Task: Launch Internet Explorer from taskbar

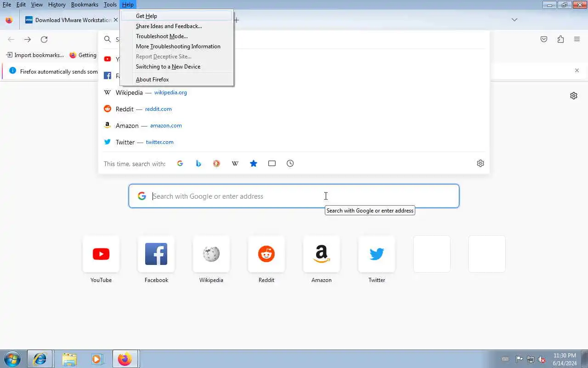Action: coord(40,359)
